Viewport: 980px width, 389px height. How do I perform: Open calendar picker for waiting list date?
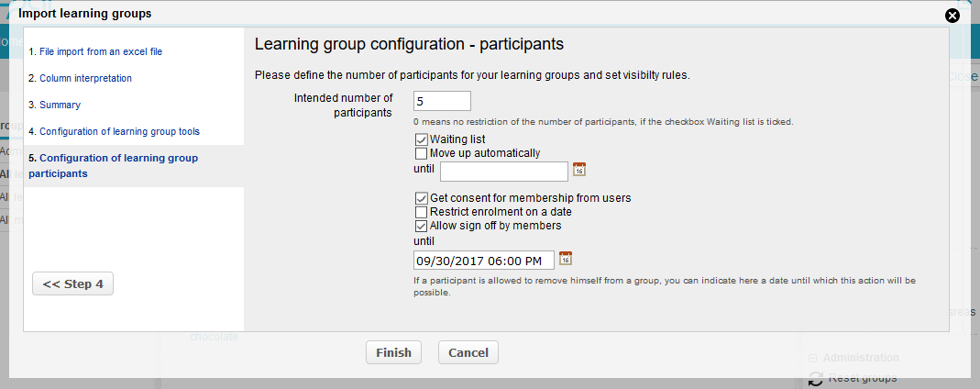pyautogui.click(x=578, y=170)
